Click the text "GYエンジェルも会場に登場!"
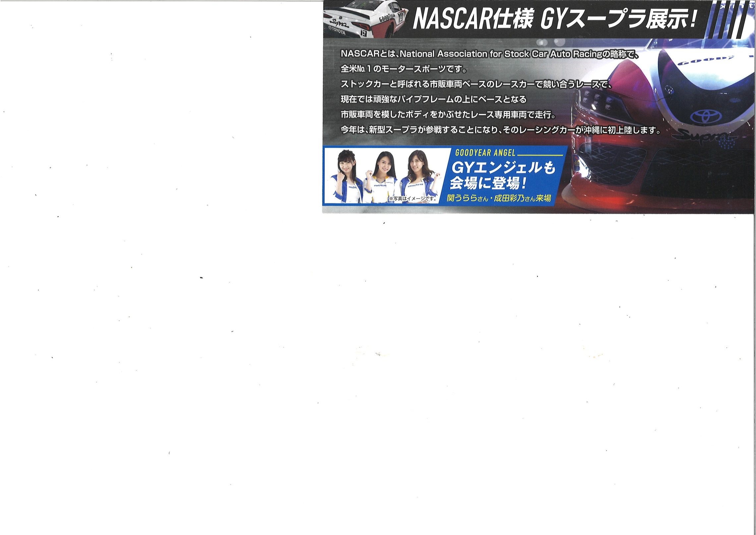 pyautogui.click(x=502, y=176)
